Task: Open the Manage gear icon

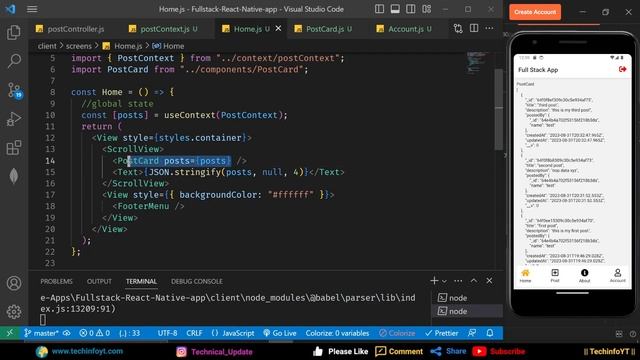Action: pos(14,311)
